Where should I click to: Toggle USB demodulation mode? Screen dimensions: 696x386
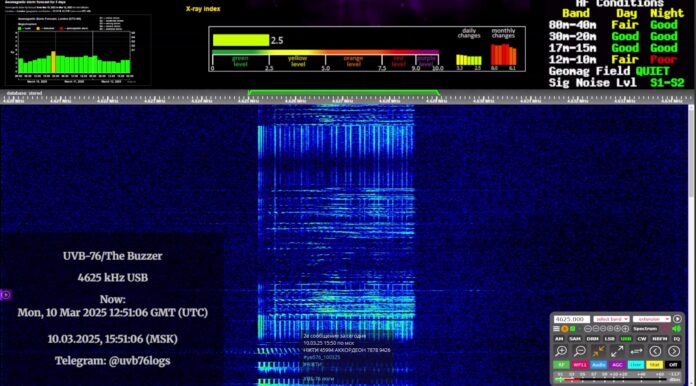tap(626, 339)
